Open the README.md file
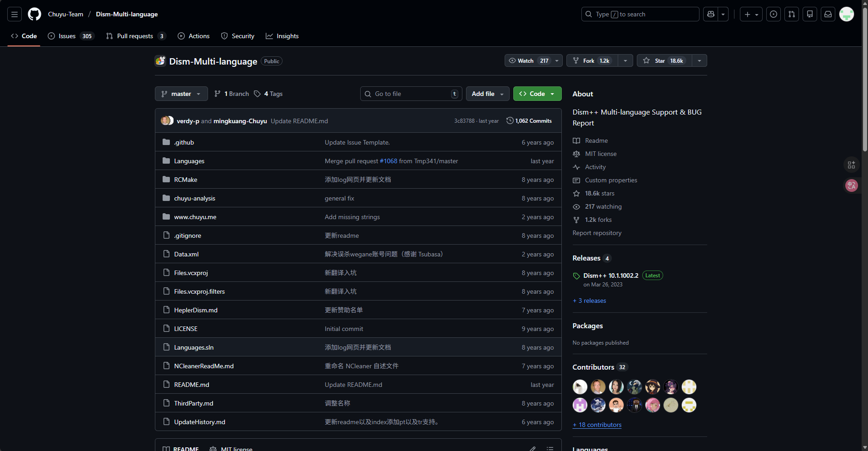The width and height of the screenshot is (868, 451). (192, 385)
